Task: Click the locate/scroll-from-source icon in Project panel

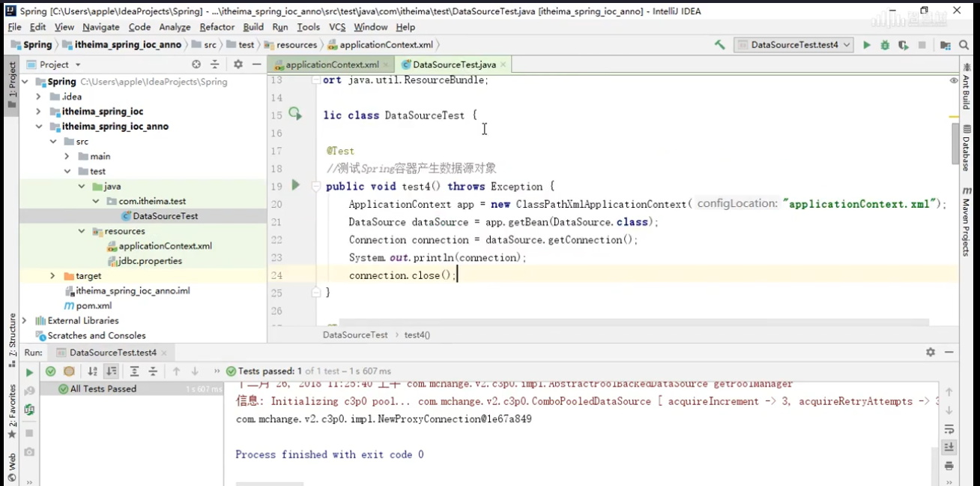Action: [196, 64]
